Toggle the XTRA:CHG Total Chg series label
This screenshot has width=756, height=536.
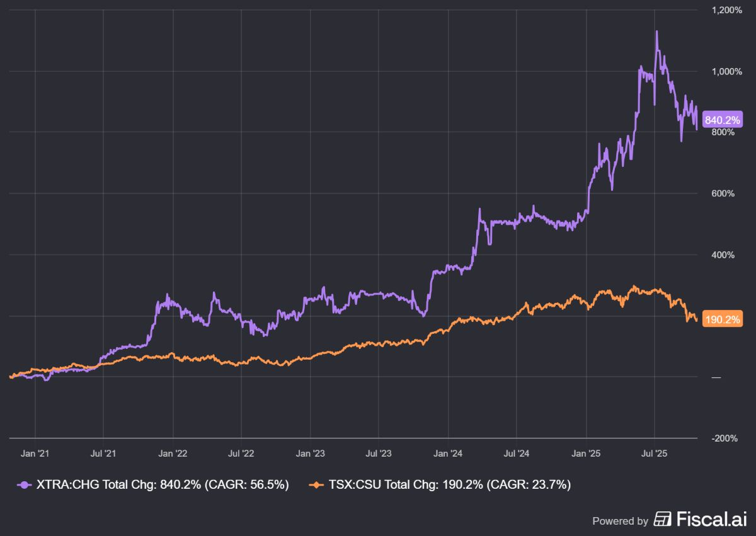[x=161, y=485]
